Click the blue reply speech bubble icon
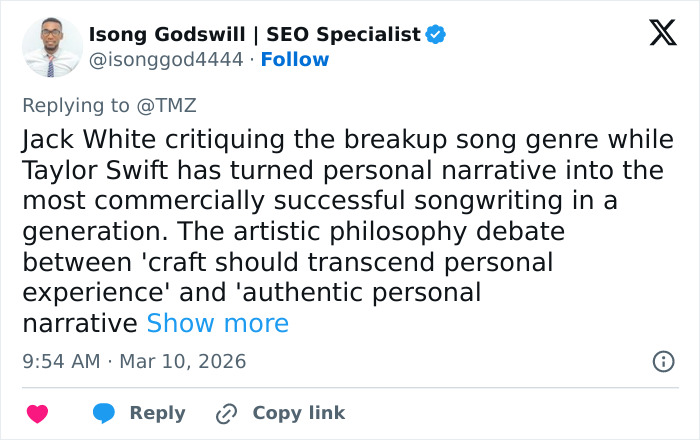Viewport: 700px width, 440px height. coord(104,413)
